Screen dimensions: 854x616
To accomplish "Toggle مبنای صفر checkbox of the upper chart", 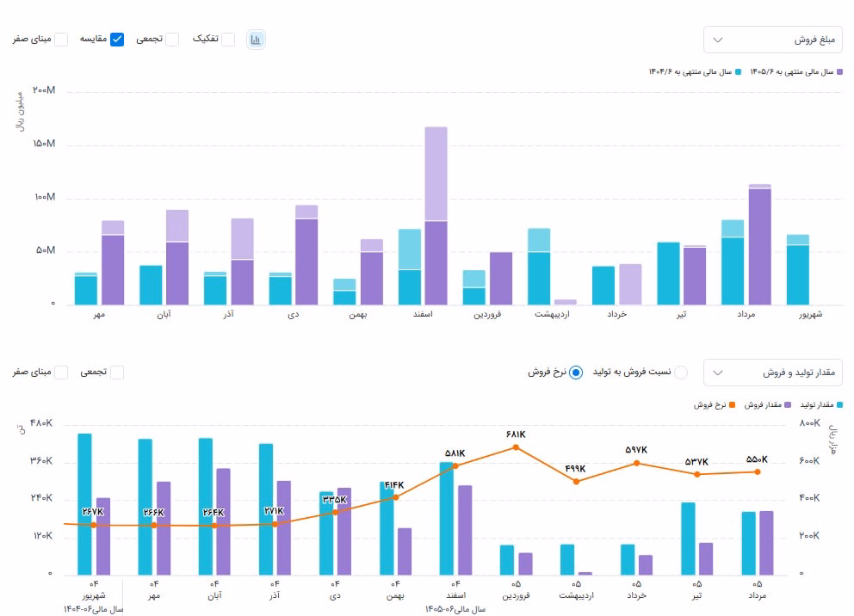I will [61, 40].
